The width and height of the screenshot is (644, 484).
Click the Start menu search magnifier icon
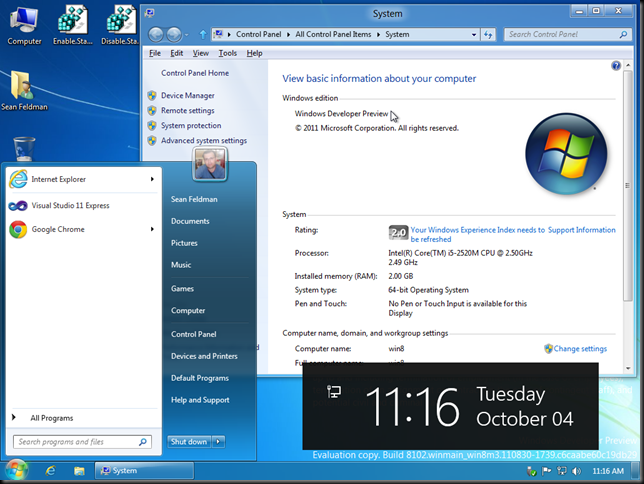click(x=143, y=442)
